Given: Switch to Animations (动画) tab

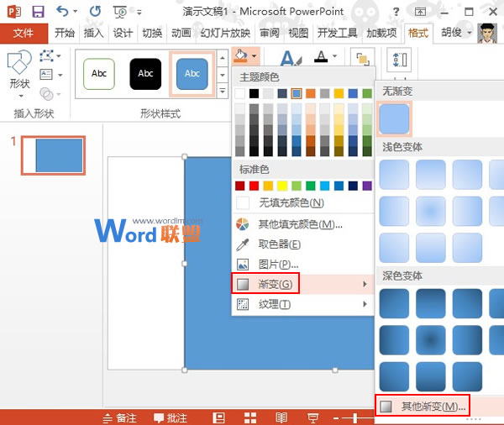Looking at the screenshot, I should (x=181, y=33).
